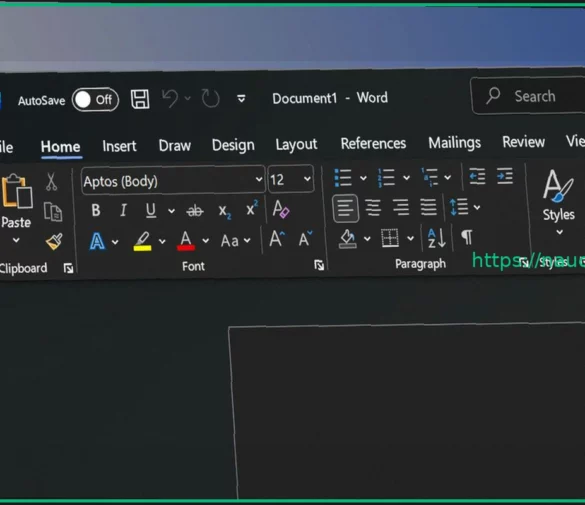This screenshot has width=585, height=505.
Task: Increase paragraph indent
Action: pyautogui.click(x=505, y=176)
